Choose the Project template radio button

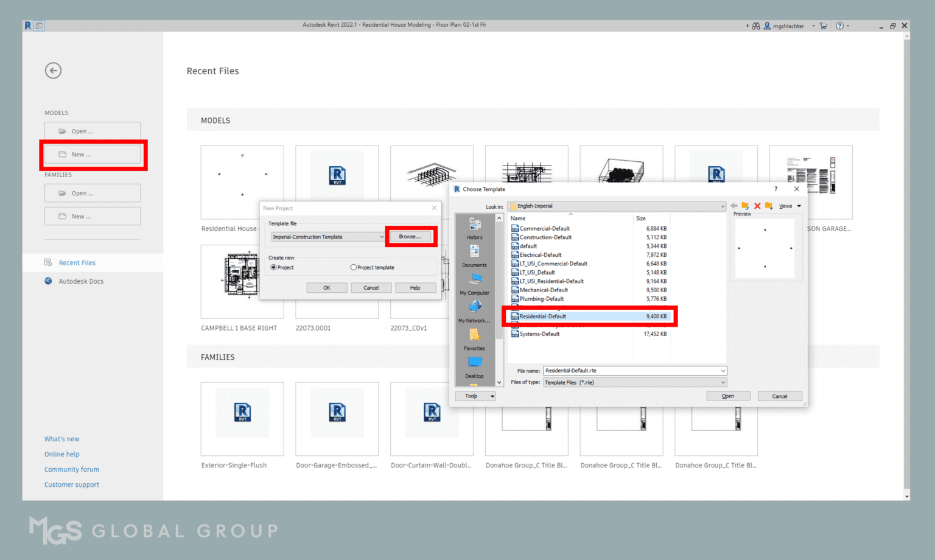354,267
